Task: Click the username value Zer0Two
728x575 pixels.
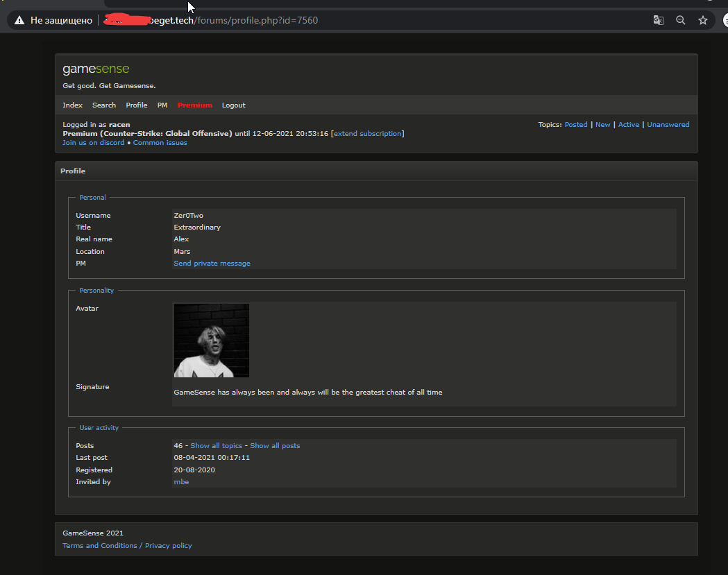Action: (189, 215)
